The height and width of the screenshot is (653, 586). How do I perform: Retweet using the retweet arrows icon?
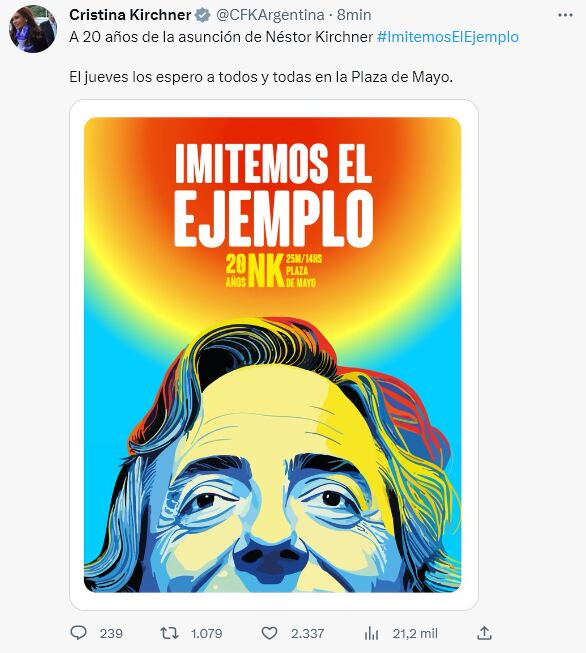170,633
